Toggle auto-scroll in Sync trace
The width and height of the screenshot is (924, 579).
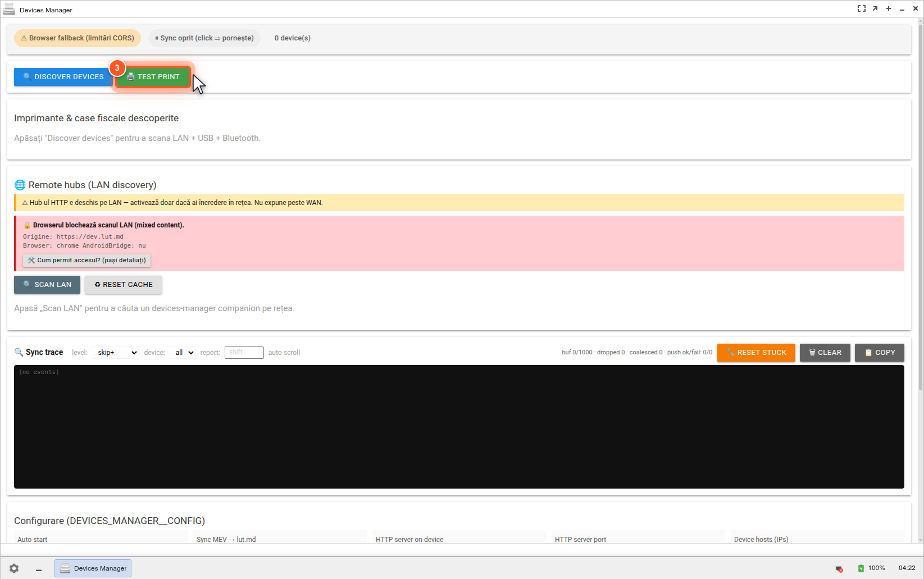[284, 353]
